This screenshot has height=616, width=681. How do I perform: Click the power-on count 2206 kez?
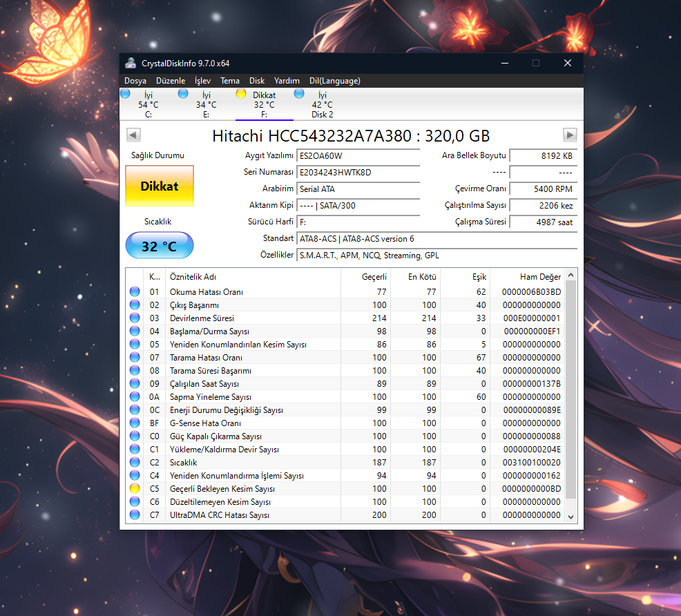pyautogui.click(x=544, y=206)
